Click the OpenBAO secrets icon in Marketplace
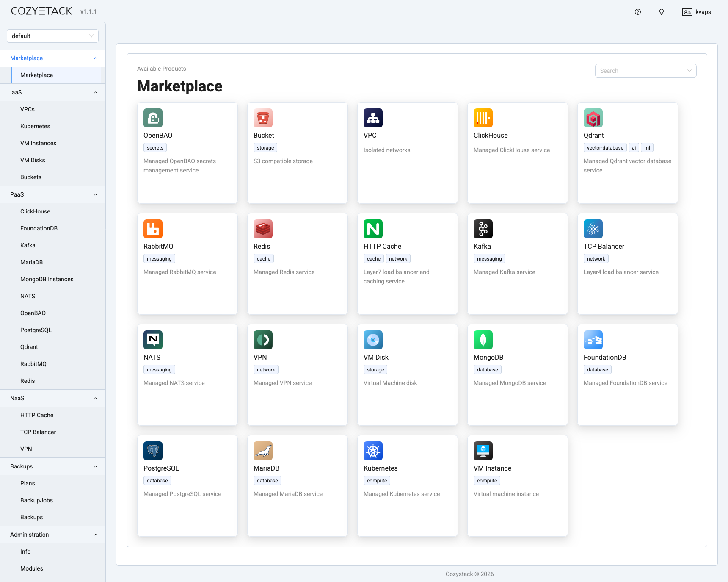 click(153, 118)
